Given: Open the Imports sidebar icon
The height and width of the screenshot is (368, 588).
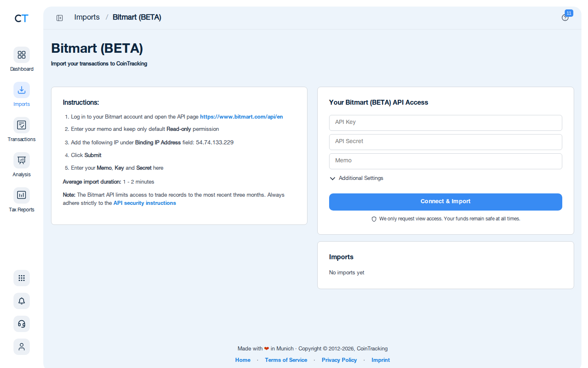Looking at the screenshot, I should [22, 90].
